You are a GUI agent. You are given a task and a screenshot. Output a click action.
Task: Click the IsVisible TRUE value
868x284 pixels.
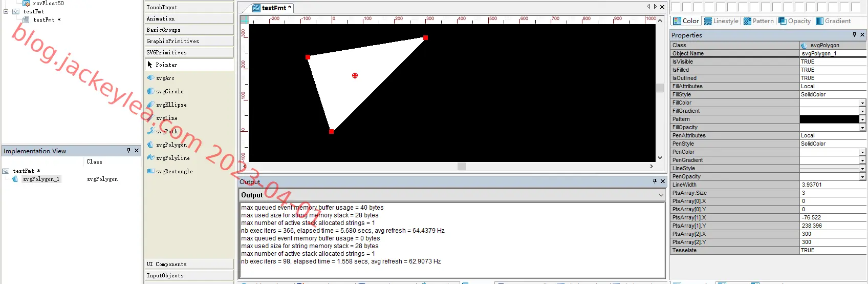833,62
